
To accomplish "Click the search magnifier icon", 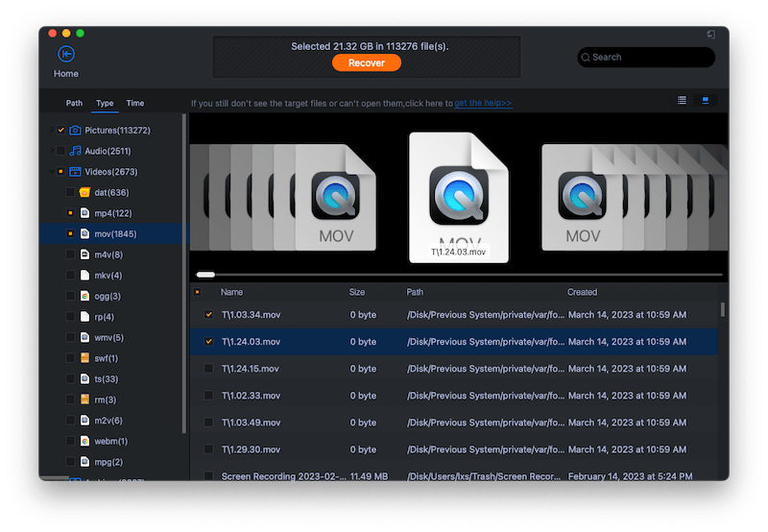I will [586, 58].
